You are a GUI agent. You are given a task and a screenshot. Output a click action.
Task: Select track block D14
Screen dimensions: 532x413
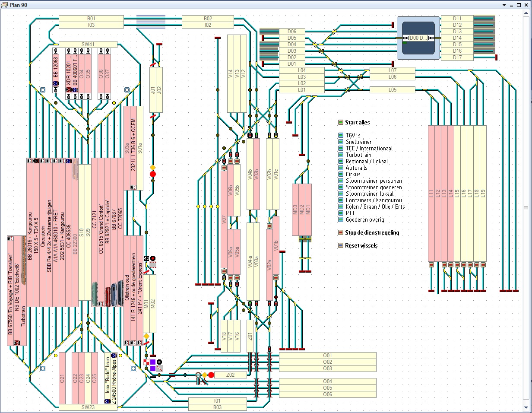[457, 38]
